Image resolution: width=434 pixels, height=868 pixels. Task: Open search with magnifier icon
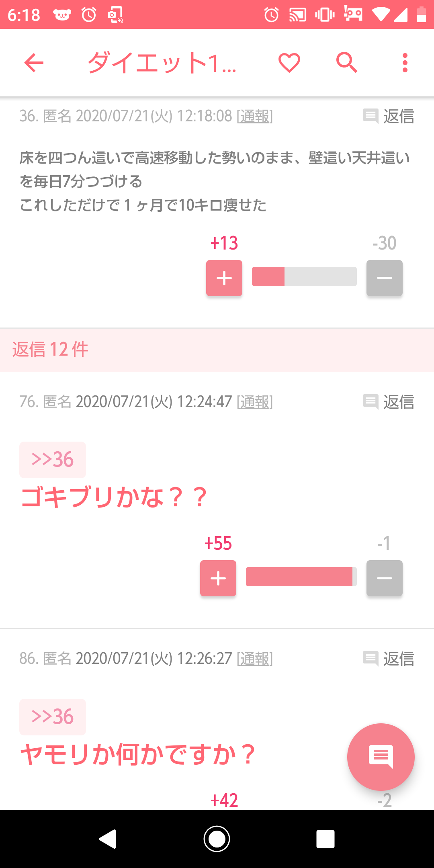pyautogui.click(x=347, y=62)
